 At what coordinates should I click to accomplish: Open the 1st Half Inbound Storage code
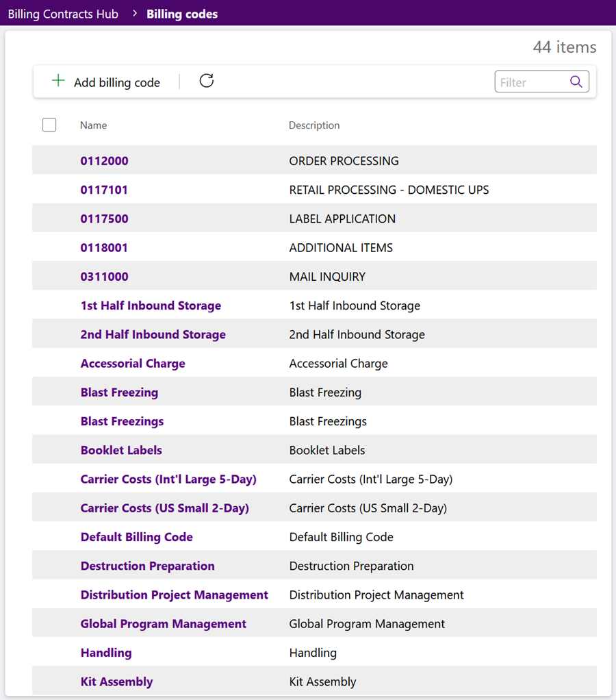tap(151, 305)
